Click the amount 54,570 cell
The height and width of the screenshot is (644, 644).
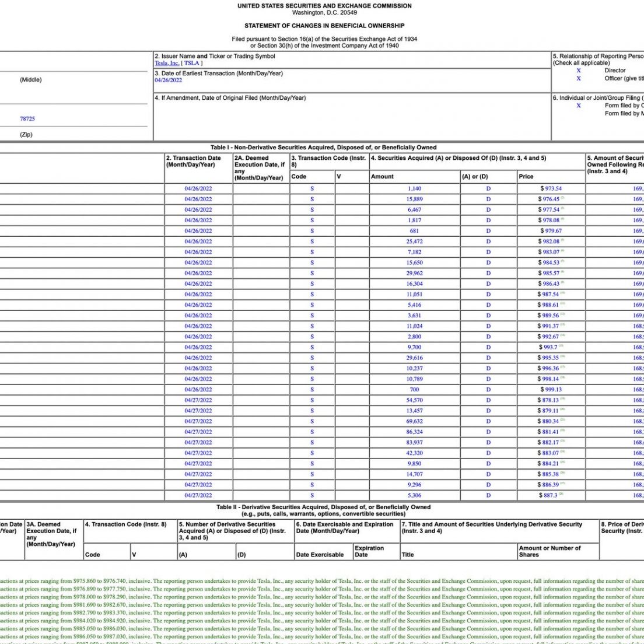(x=414, y=400)
